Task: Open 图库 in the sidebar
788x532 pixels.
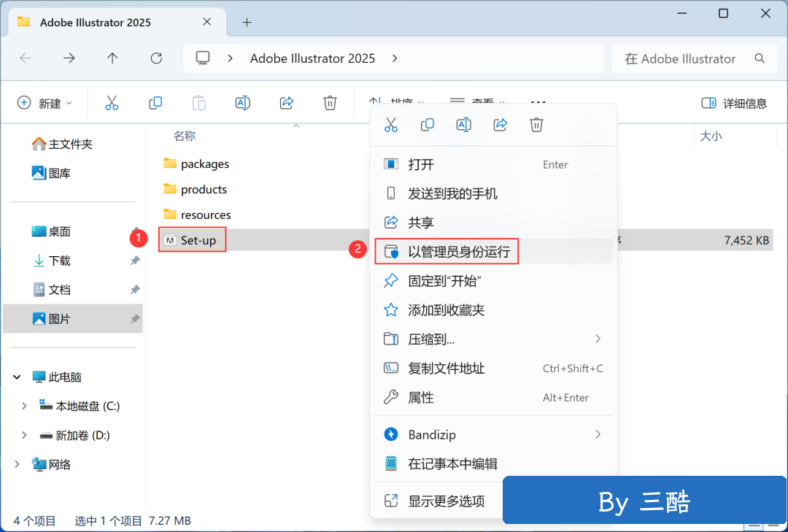Action: [x=51, y=173]
